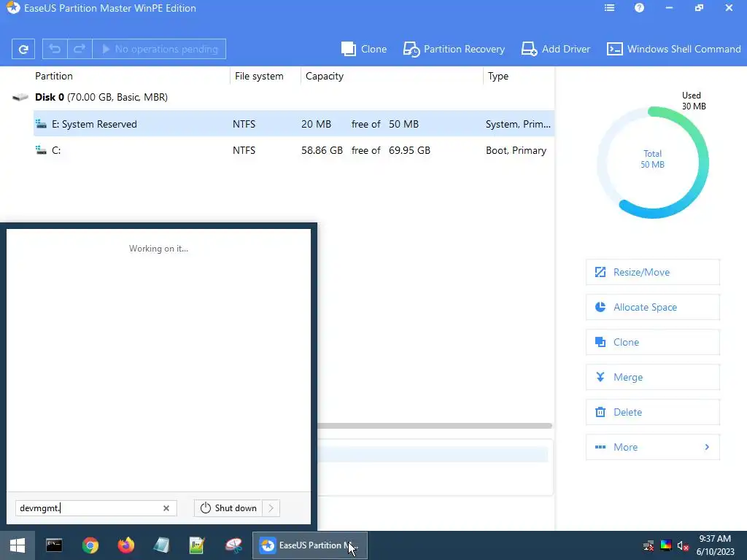The height and width of the screenshot is (560, 747).
Task: Select the C: partition row
Action: 293,150
